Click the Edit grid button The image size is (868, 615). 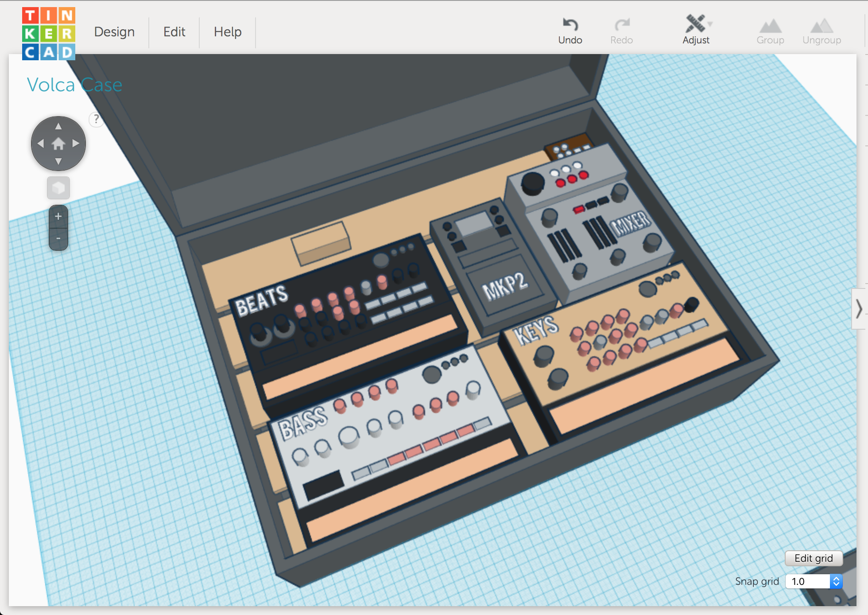[814, 558]
